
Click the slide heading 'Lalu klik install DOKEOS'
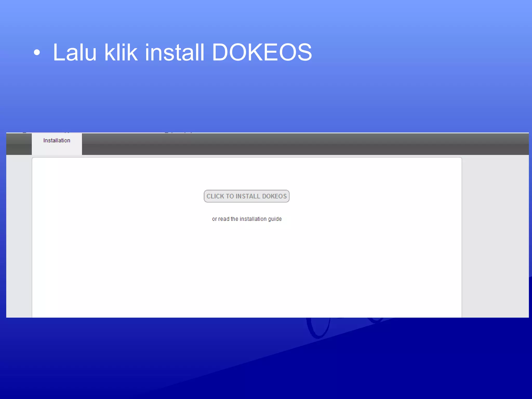coord(182,52)
